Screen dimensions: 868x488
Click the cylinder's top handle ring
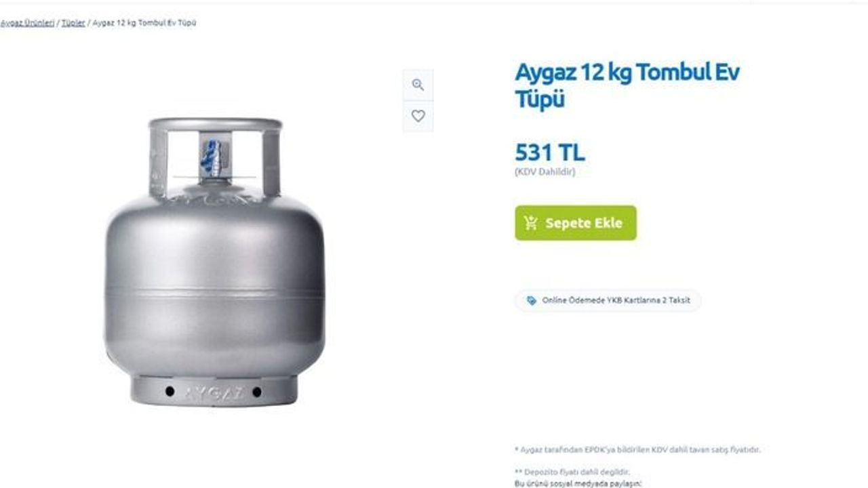[215, 125]
